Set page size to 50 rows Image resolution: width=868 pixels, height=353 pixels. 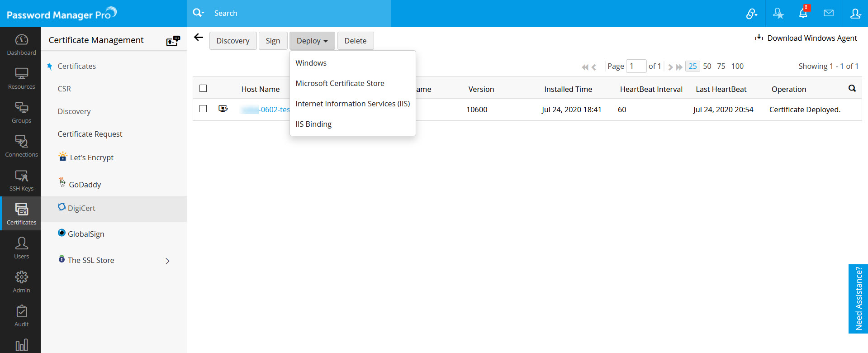tap(707, 66)
